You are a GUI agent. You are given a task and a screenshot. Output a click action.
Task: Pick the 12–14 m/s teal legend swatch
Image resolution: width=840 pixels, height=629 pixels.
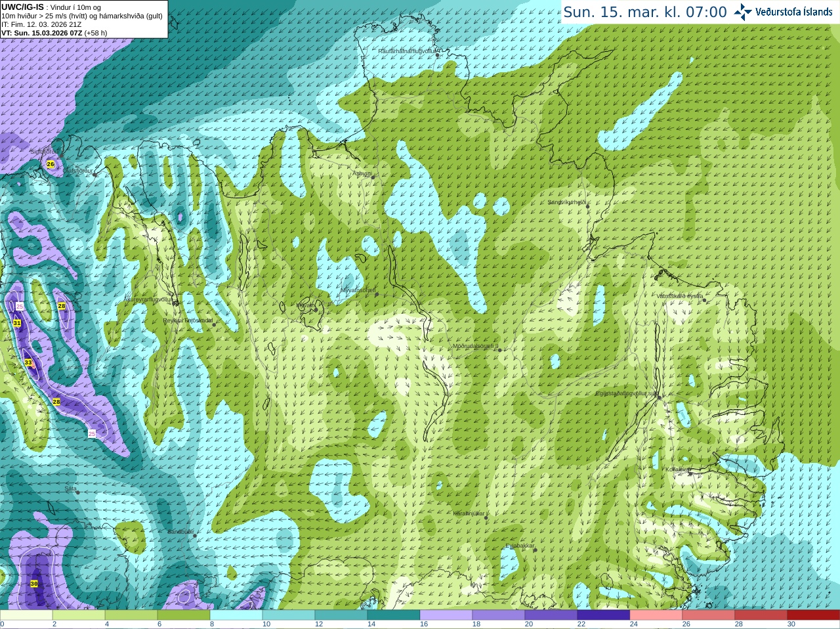pyautogui.click(x=341, y=615)
